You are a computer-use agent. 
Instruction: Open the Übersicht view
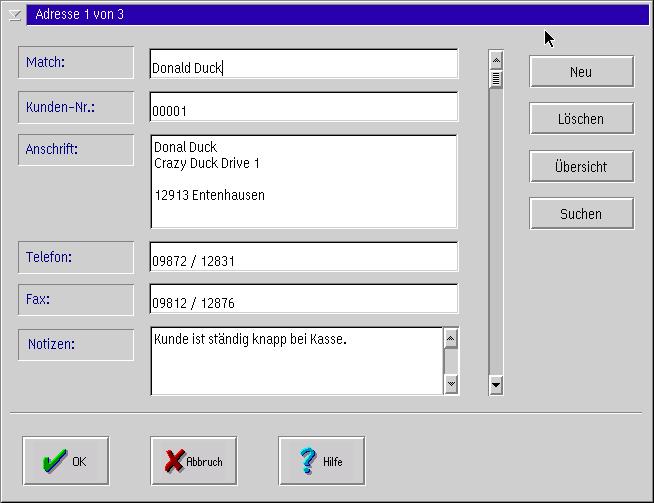tap(581, 166)
